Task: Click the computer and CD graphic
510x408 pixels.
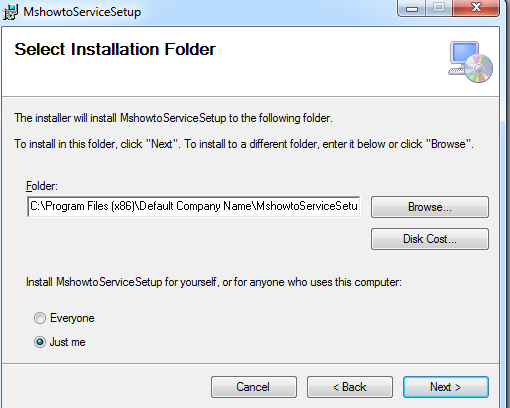Action: (x=470, y=62)
